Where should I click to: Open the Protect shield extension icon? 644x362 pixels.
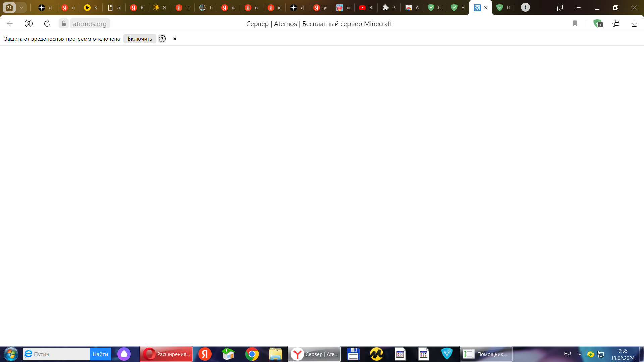[x=598, y=23]
